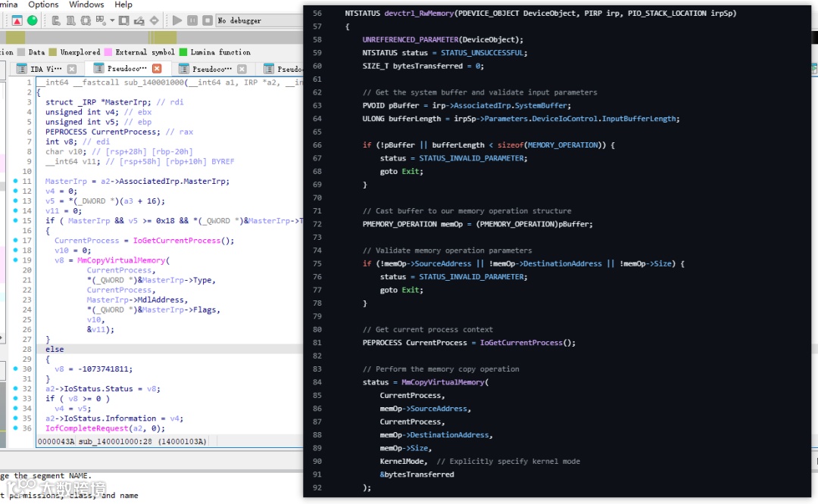Viewport: 818px width, 504px height.
Task: Toggle the breakpoint dot on line 12
Action: [x=16, y=191]
